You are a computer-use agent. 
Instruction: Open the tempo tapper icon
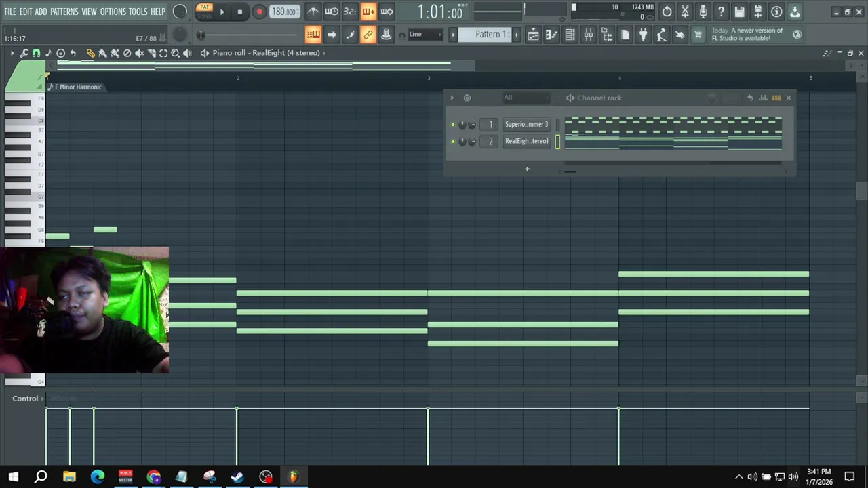tap(661, 35)
